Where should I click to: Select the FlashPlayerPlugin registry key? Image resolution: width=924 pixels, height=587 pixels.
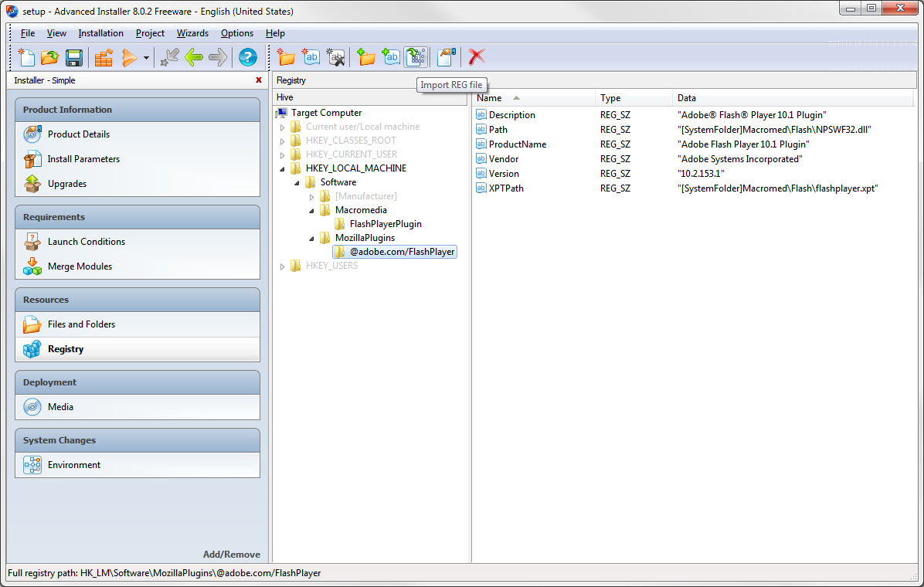click(x=386, y=224)
